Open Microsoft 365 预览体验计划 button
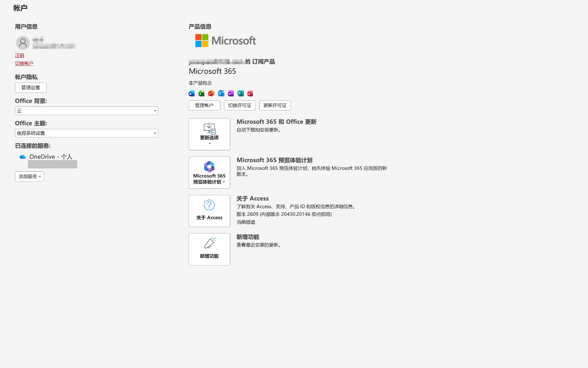The width and height of the screenshot is (588, 368). click(x=209, y=172)
